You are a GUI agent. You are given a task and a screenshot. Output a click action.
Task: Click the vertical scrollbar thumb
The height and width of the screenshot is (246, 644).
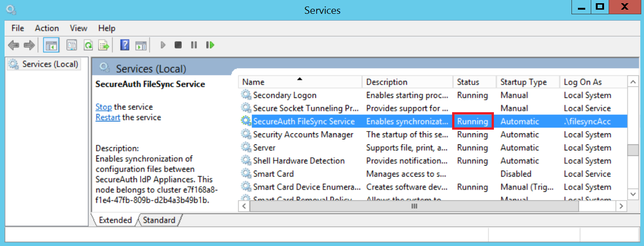[x=633, y=150]
